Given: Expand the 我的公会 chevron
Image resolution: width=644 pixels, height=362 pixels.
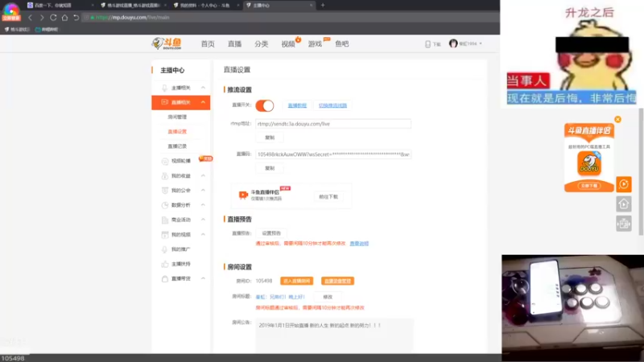Looking at the screenshot, I should tap(203, 191).
